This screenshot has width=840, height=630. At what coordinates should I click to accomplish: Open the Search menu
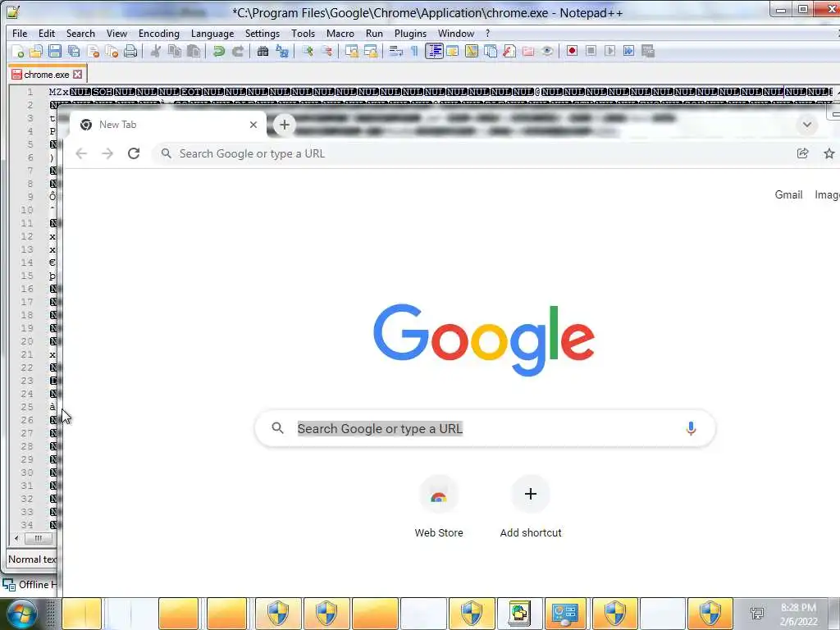[80, 33]
